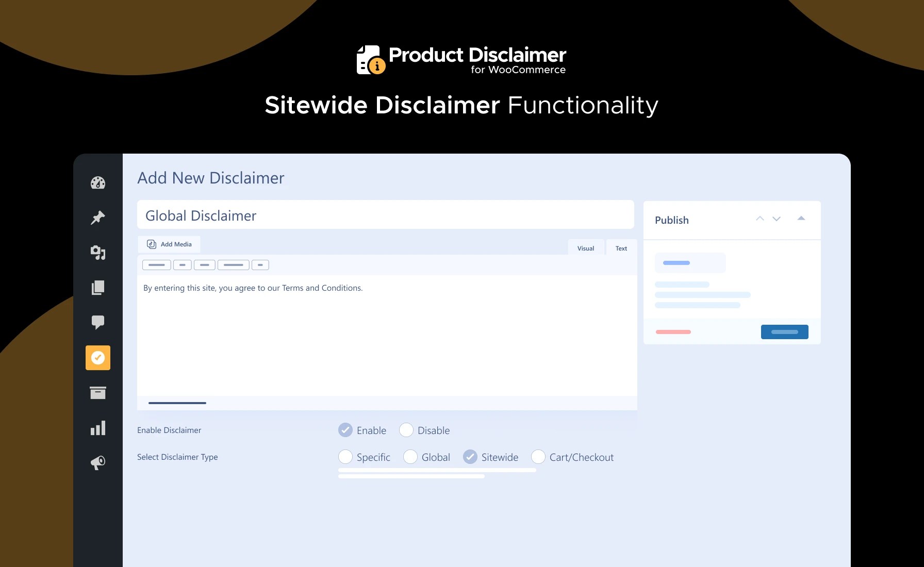The height and width of the screenshot is (567, 924).
Task: Click the 'for WooCommerce' subtitle text
Action: click(518, 70)
